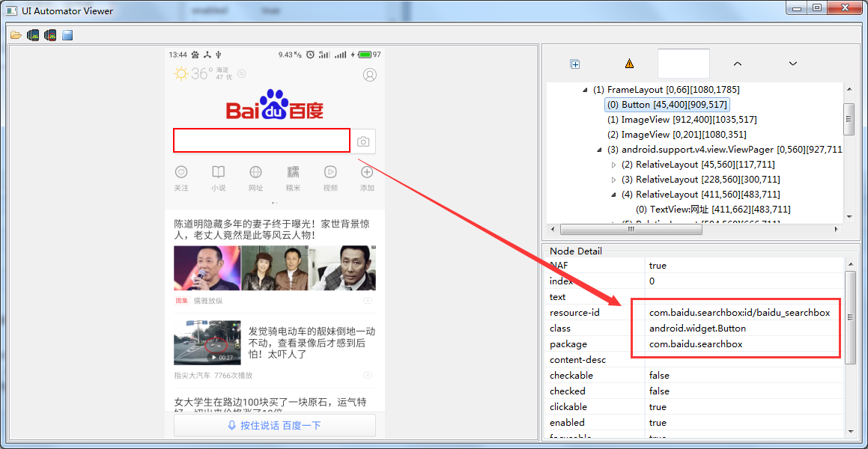Image resolution: width=868 pixels, height=449 pixels.
Task: Click the first photo of man with microphone
Action: click(x=207, y=268)
